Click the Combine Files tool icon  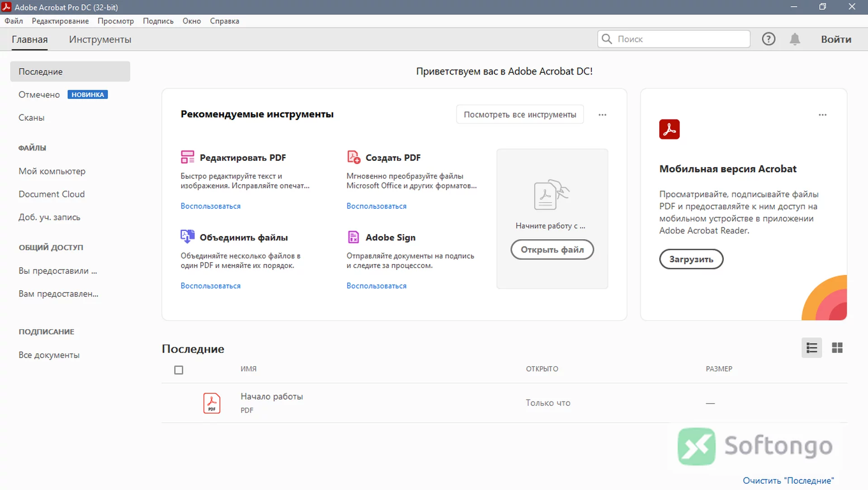coord(187,236)
